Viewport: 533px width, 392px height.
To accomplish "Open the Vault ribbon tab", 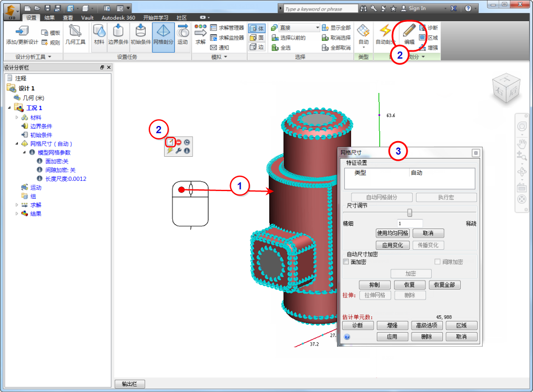I will pos(87,18).
